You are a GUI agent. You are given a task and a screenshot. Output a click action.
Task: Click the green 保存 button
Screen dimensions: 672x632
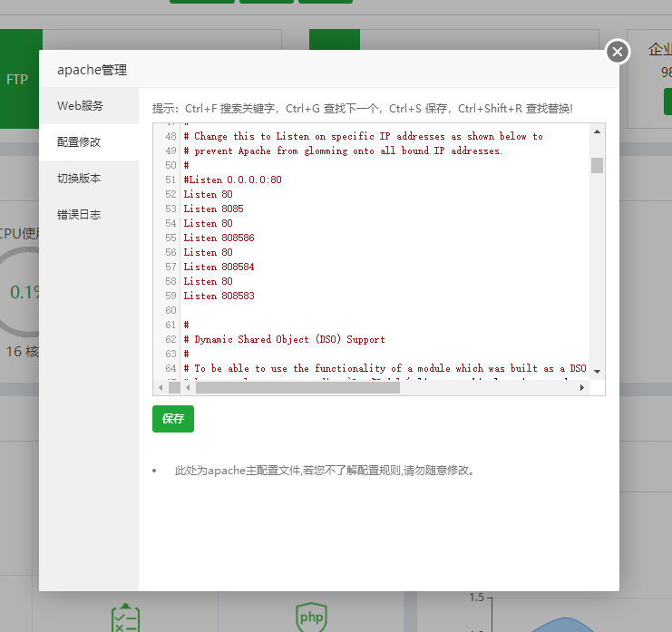(173, 419)
